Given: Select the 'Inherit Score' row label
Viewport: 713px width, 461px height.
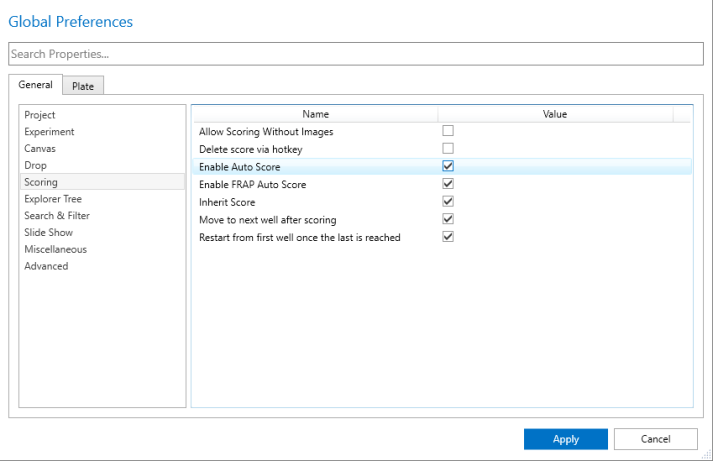Looking at the screenshot, I should click(227, 202).
